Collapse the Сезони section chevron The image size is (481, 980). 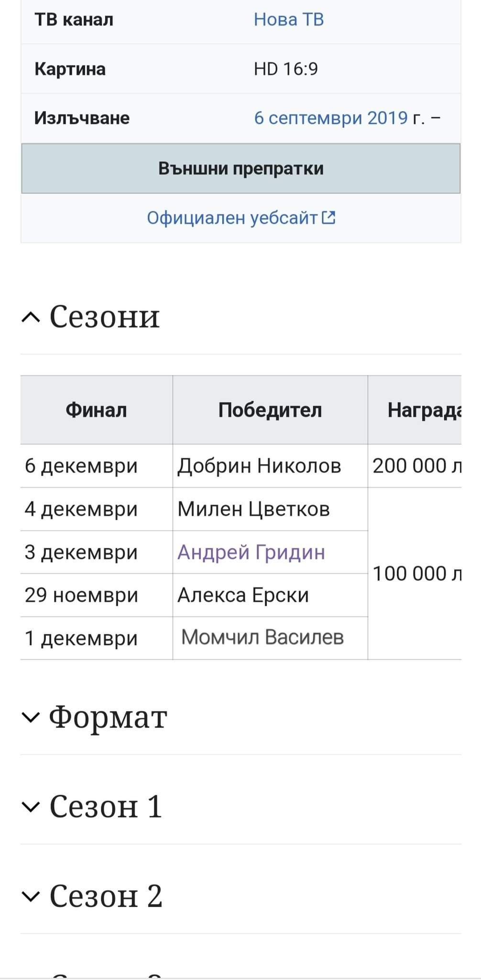[31, 317]
